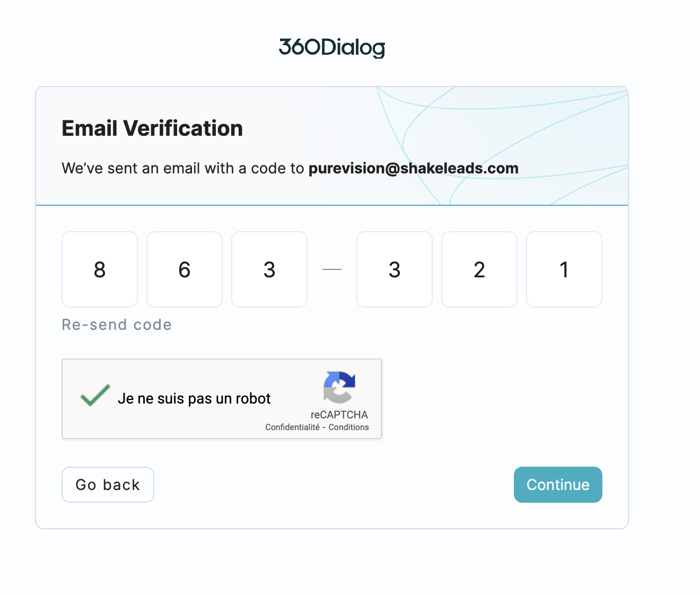The width and height of the screenshot is (700, 595).
Task: Toggle the green reCAPTCHA checkmark
Action: [95, 396]
